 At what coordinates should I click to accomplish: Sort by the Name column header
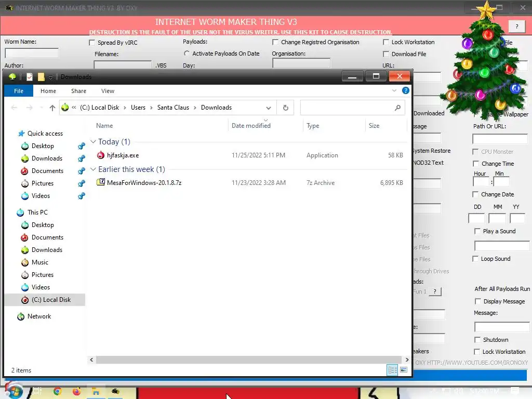(x=104, y=126)
